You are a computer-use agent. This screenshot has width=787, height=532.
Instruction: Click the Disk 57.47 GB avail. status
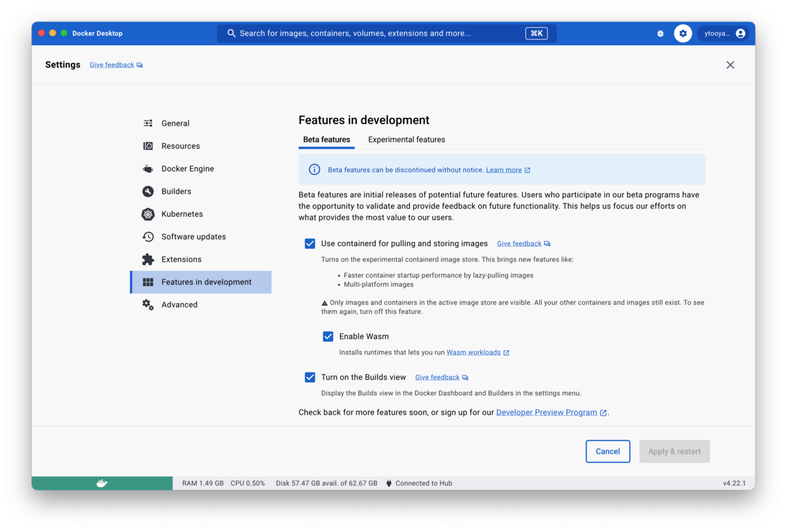coord(327,483)
